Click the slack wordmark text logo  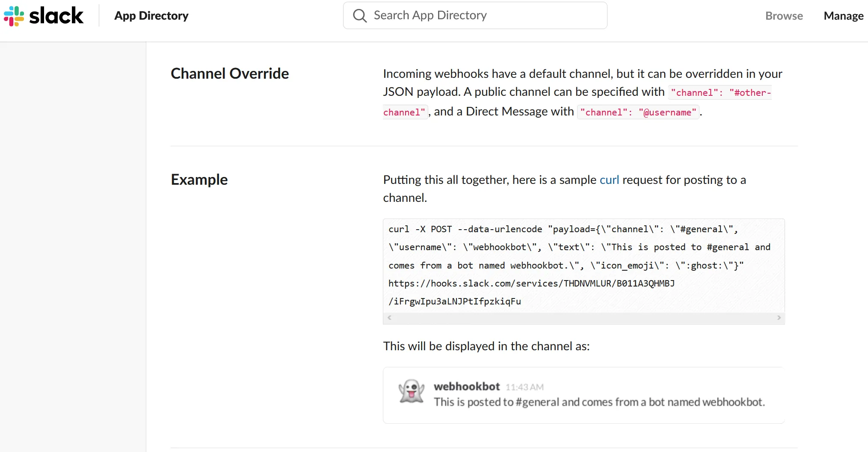point(56,16)
